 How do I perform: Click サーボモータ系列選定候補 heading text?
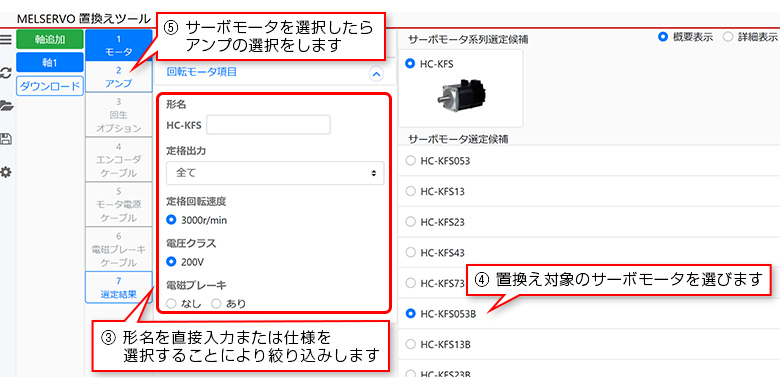(468, 40)
